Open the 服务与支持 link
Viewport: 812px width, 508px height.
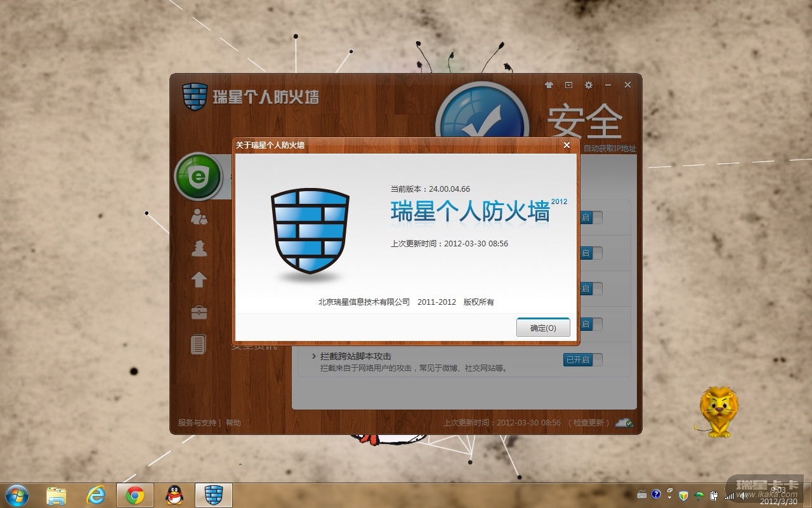click(x=197, y=423)
